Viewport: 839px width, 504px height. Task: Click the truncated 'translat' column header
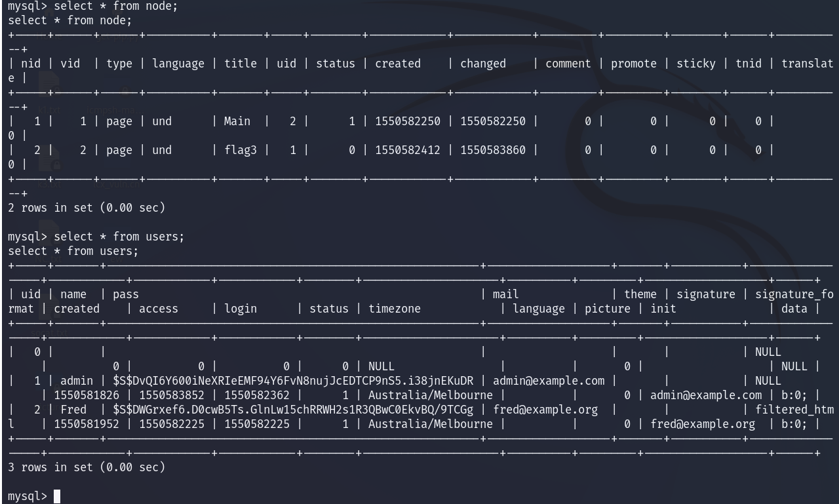click(x=808, y=64)
